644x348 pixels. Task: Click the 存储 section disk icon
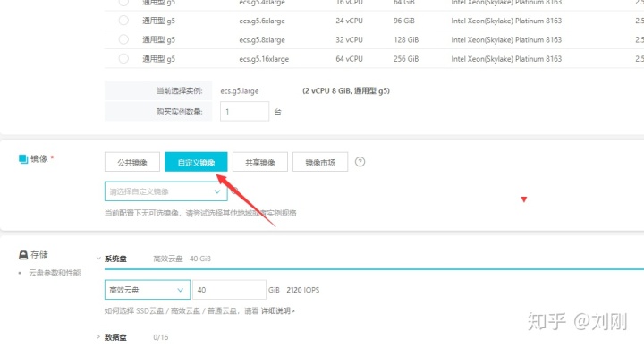pyautogui.click(x=23, y=255)
